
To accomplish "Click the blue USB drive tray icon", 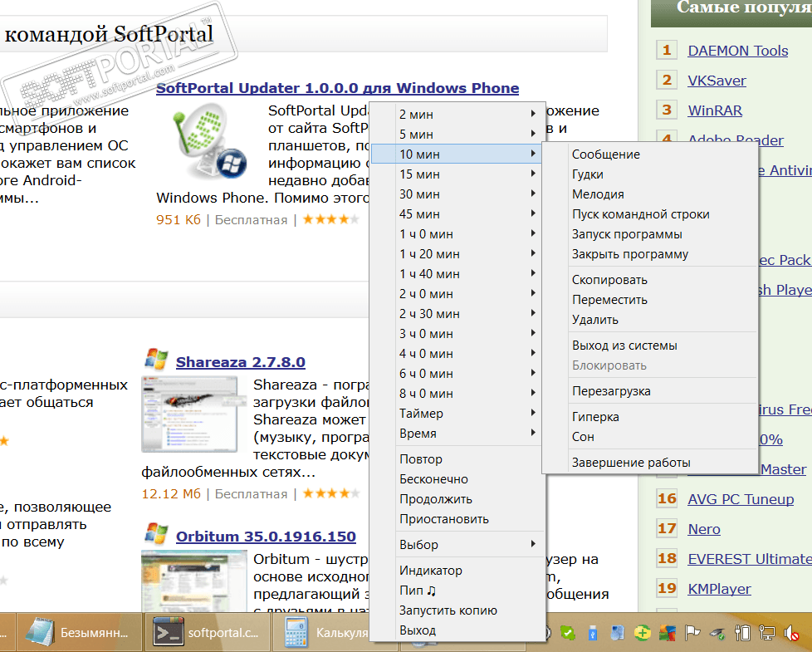I will [x=593, y=632].
